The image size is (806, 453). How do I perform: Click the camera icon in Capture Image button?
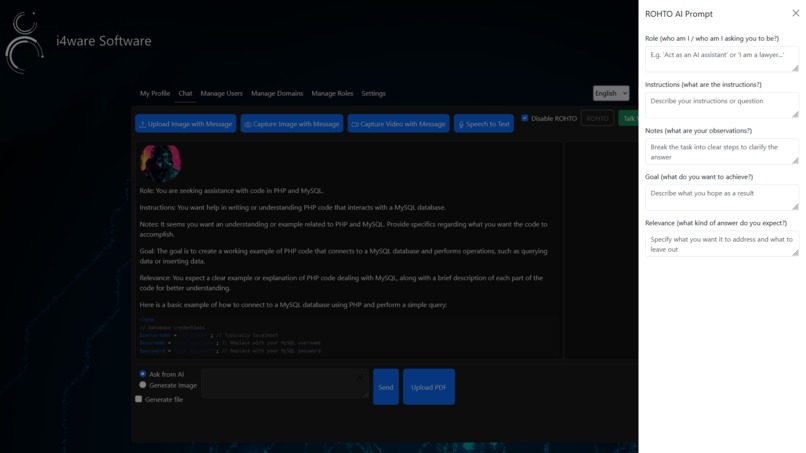tap(248, 124)
